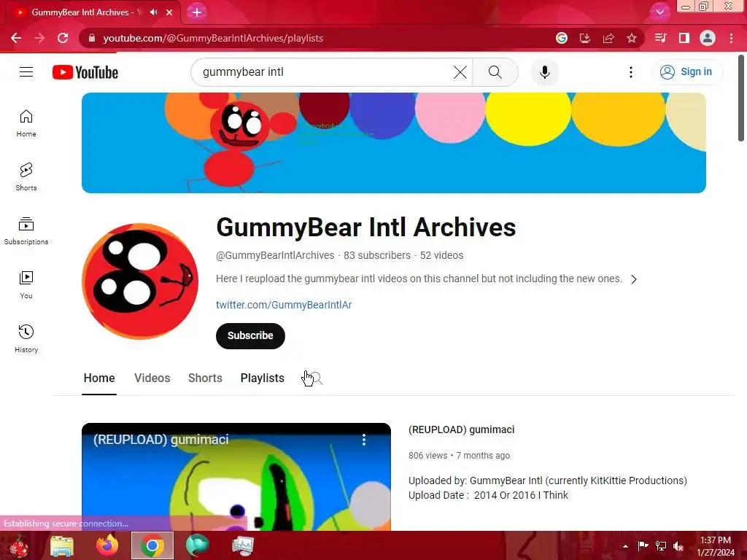
Task: Open File Explorer from the taskbar
Action: click(62, 545)
